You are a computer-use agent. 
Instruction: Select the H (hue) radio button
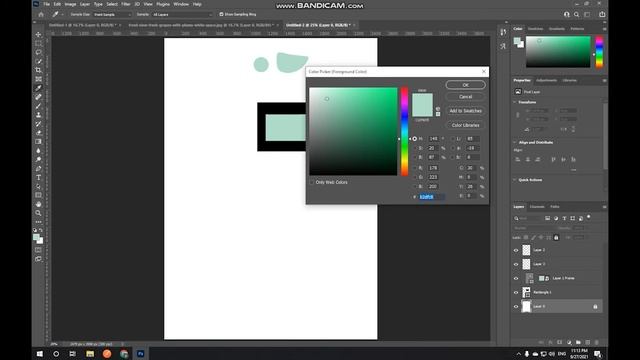[415, 139]
